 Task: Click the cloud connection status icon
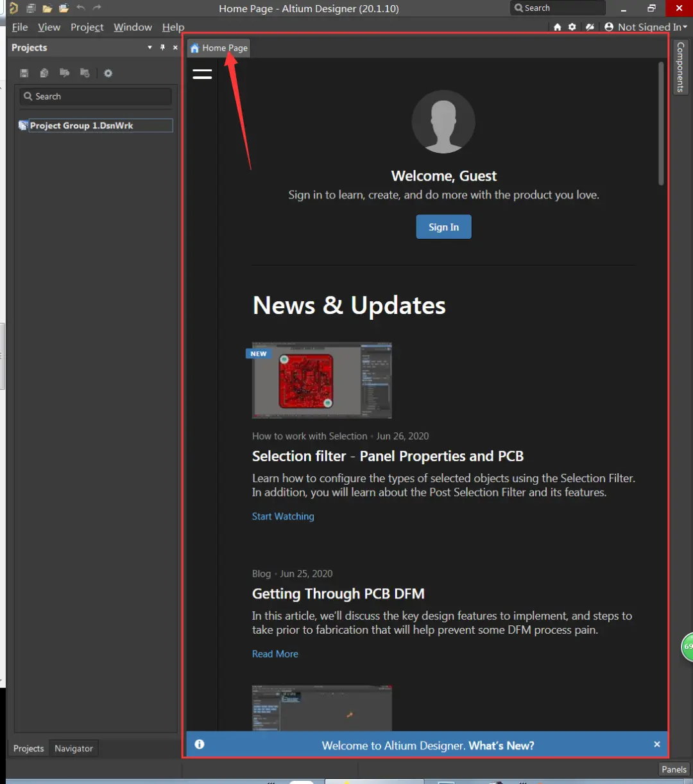590,27
